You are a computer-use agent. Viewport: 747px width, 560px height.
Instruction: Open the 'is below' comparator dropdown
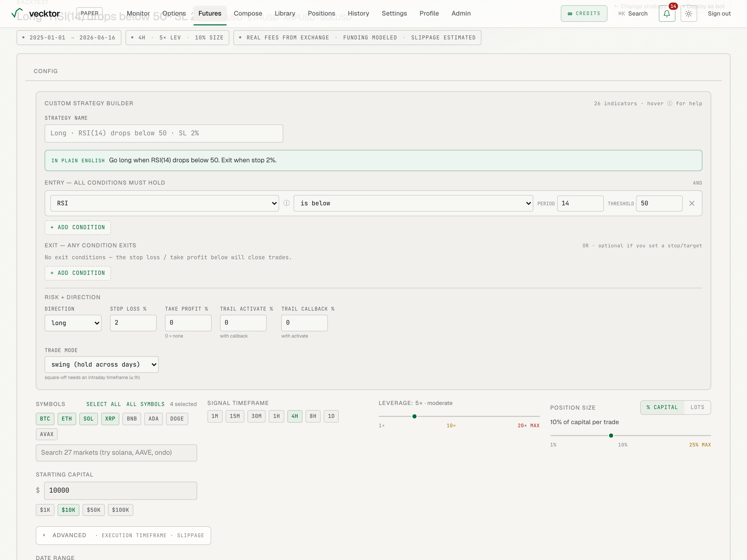click(413, 203)
